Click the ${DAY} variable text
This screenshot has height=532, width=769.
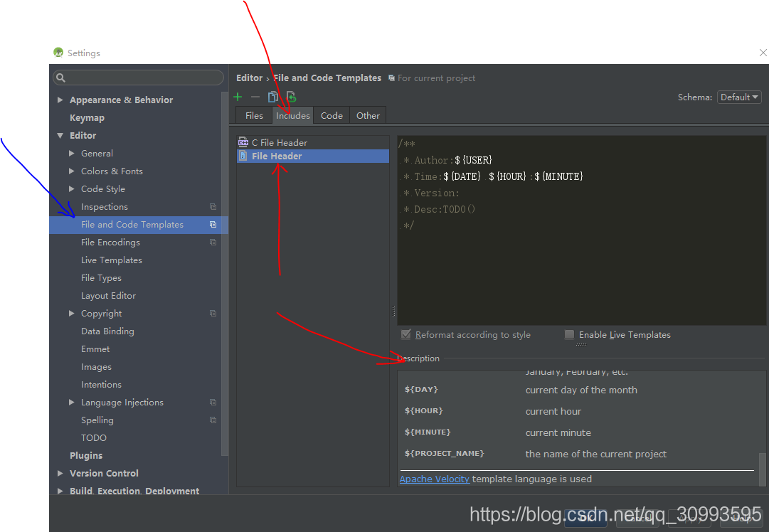[x=421, y=389]
